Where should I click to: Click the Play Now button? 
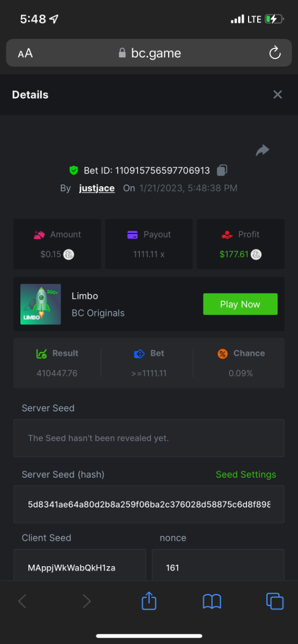pyautogui.click(x=240, y=304)
